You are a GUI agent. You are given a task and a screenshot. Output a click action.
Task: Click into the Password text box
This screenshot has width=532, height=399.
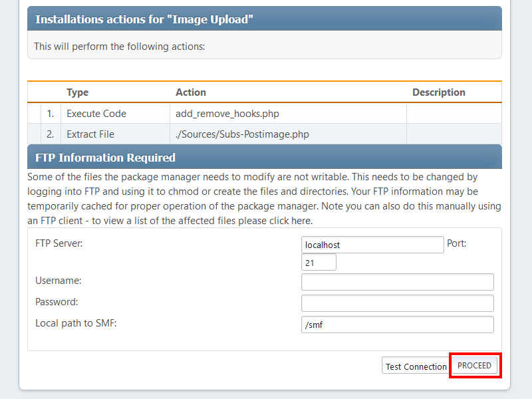point(397,303)
